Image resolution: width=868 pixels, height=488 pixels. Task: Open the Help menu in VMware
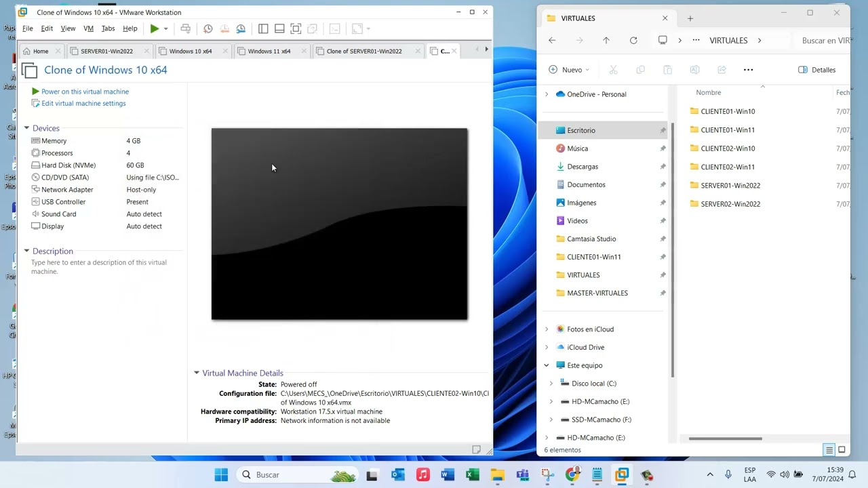pyautogui.click(x=130, y=28)
